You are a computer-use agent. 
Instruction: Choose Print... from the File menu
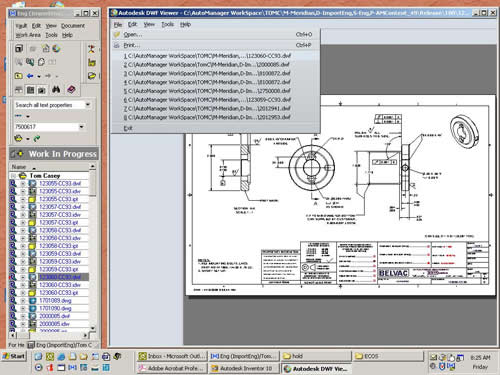coord(215,45)
